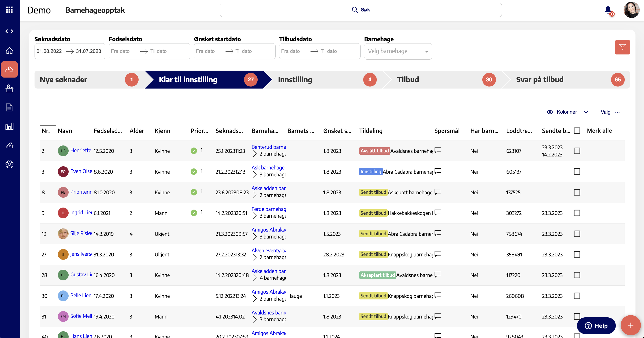
Task: Open the Velg barnehage dropdown
Action: tap(398, 51)
